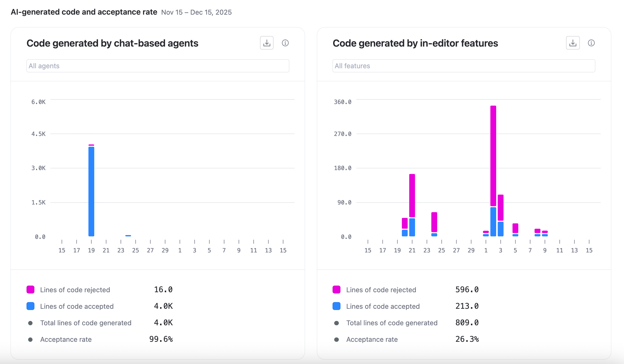This screenshot has width=624, height=364.
Task: Click the download icon on chat-based agents chart
Action: 266,43
